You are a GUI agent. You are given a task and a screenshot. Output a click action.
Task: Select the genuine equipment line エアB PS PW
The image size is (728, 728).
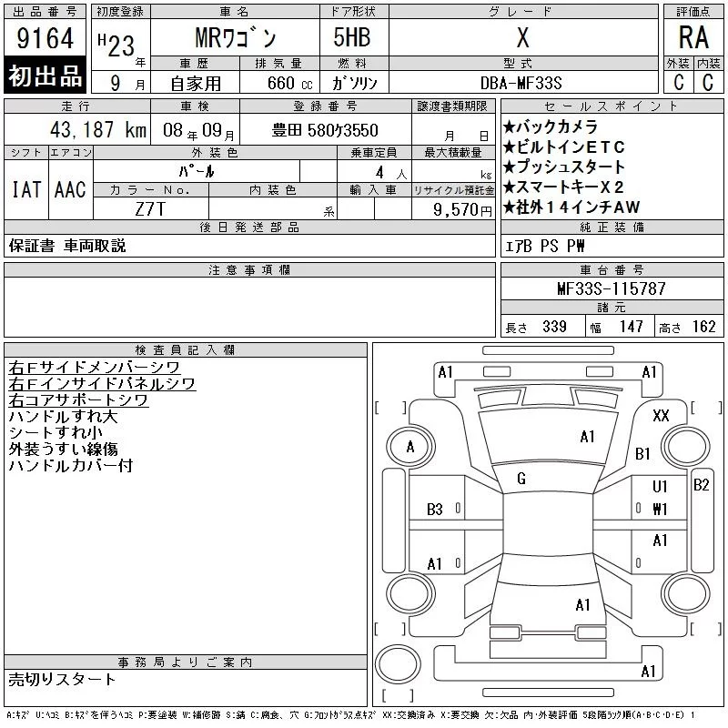coord(544,246)
